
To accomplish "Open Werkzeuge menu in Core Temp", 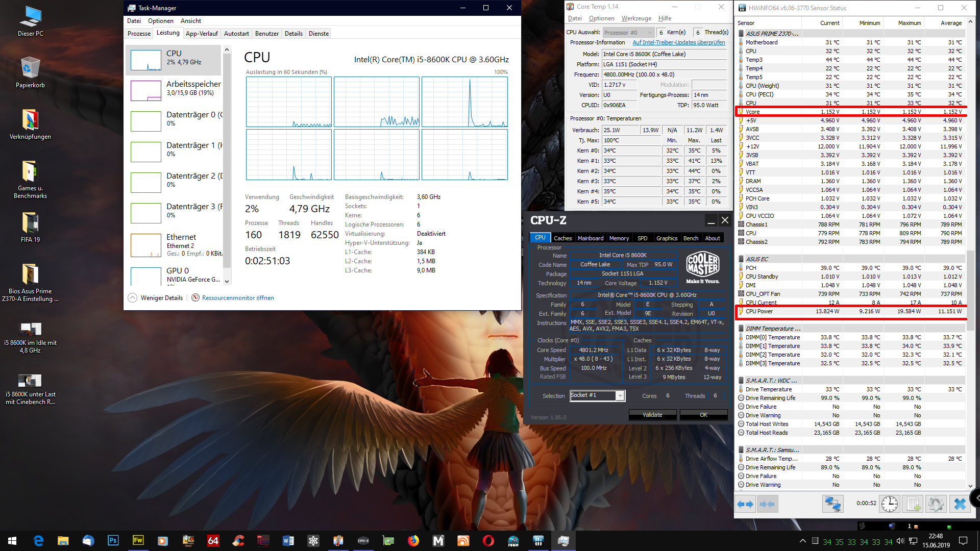I will click(636, 18).
